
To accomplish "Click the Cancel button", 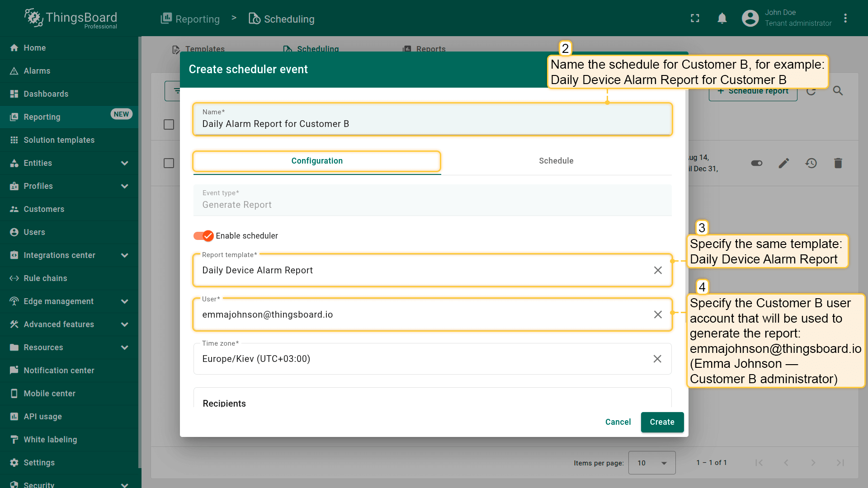I will (618, 422).
